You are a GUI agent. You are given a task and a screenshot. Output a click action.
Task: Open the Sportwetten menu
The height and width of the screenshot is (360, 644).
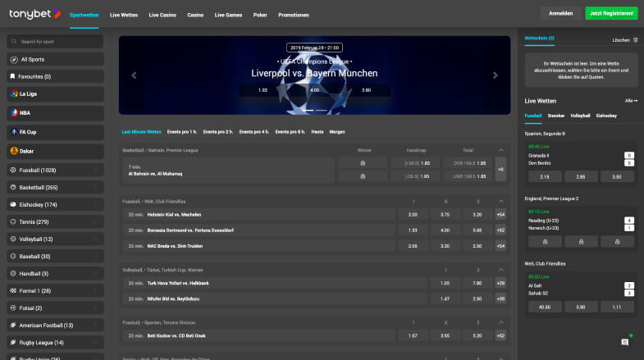tap(84, 16)
